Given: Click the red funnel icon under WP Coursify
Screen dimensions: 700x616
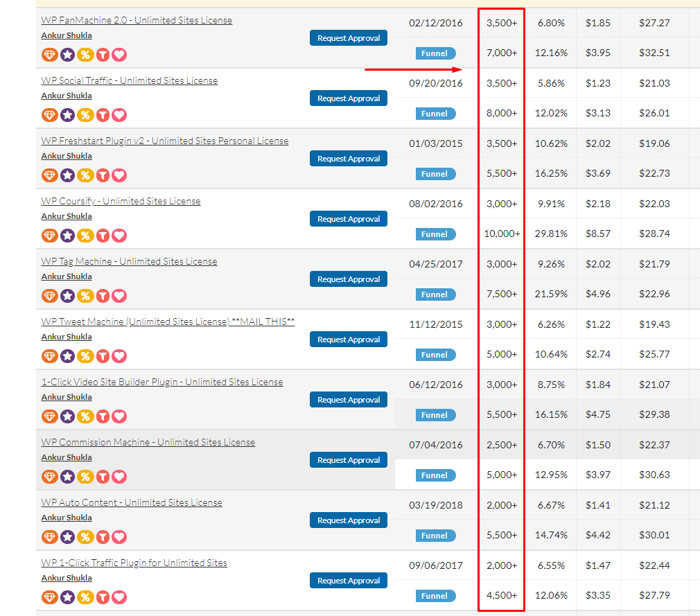Looking at the screenshot, I should (x=103, y=236).
